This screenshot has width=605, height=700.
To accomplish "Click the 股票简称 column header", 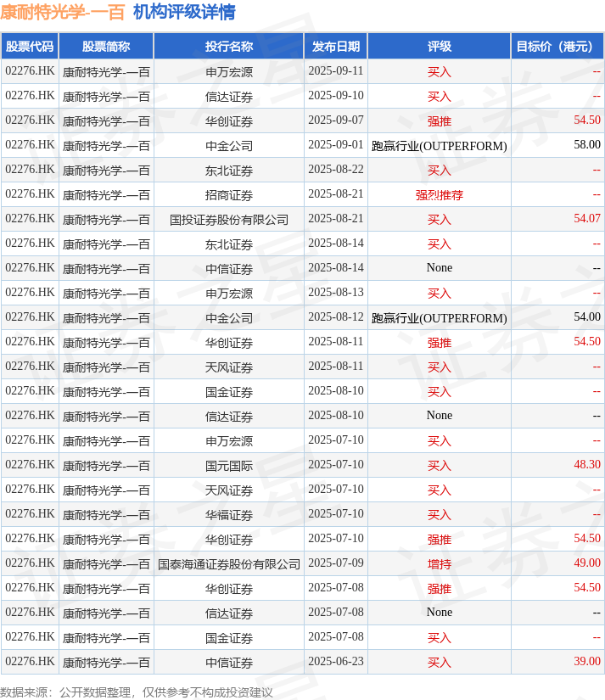I will [106, 47].
